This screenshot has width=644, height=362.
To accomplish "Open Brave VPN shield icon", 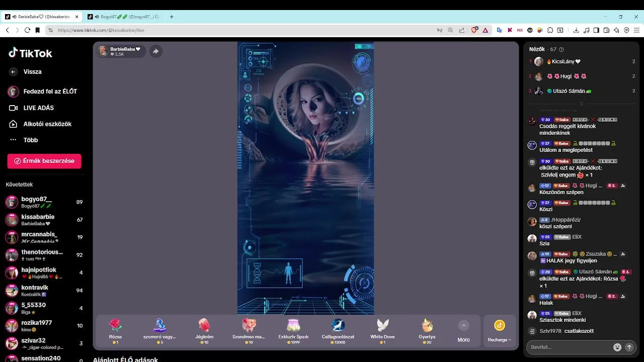I will 626,30.
